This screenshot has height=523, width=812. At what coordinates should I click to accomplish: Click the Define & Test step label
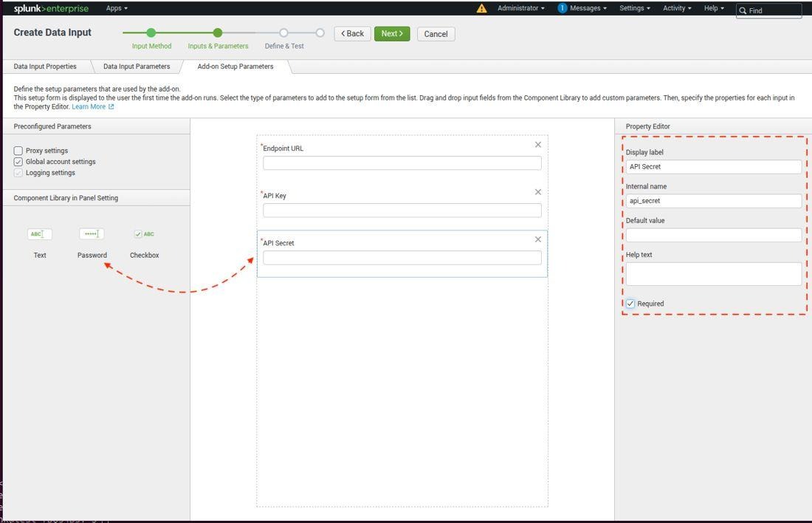(x=284, y=46)
